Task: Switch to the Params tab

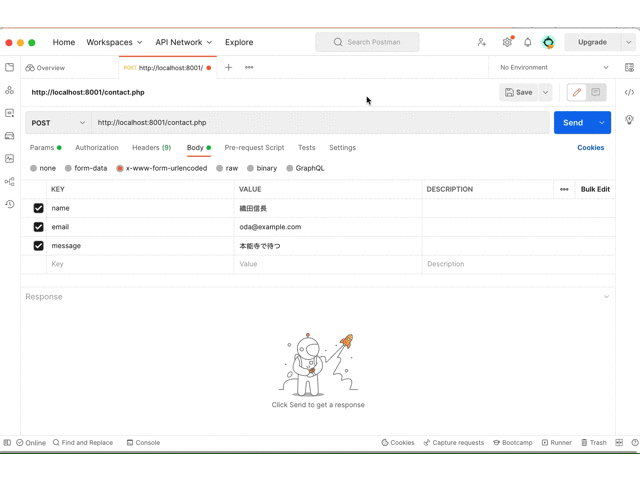Action: click(x=45, y=147)
